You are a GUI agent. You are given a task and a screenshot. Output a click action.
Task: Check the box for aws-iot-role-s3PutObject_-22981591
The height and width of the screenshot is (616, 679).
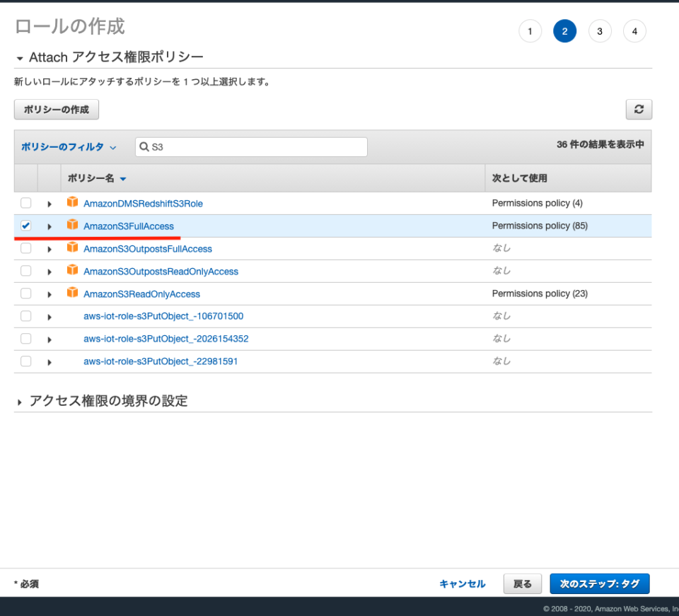click(x=26, y=361)
